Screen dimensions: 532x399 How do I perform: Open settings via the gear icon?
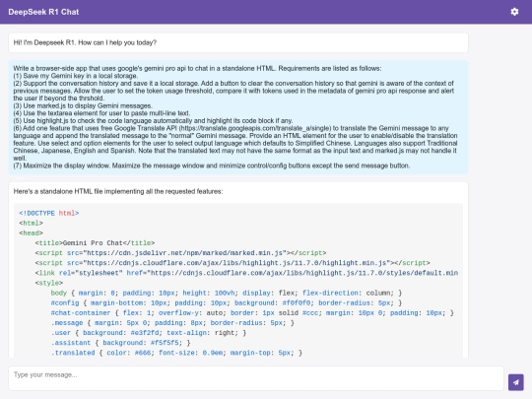pos(514,12)
